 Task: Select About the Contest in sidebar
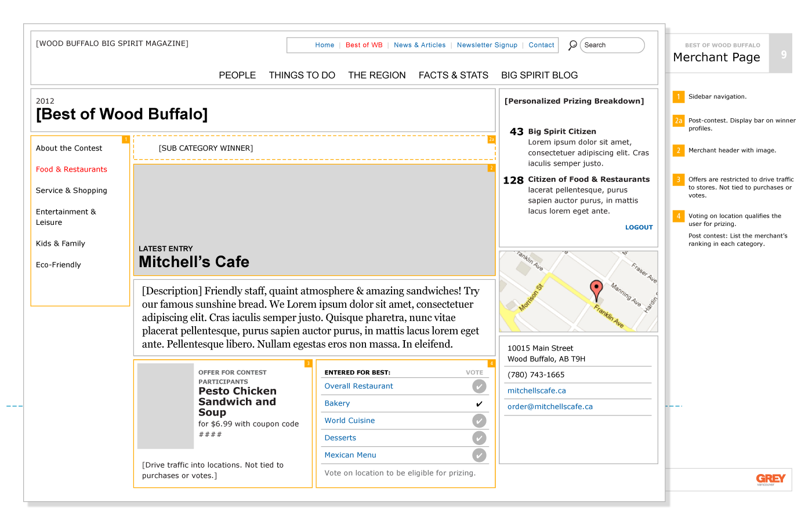pos(69,148)
